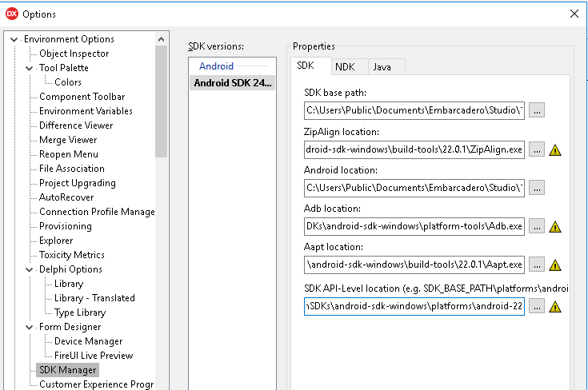588x390 pixels.
Task: Open browse dialog for ZipAlign location
Action: (x=537, y=149)
